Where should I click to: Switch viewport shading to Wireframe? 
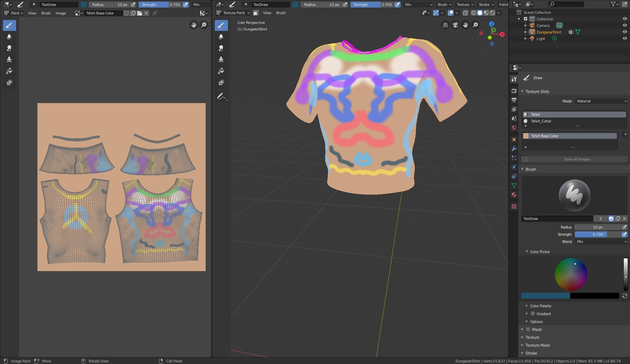[474, 13]
